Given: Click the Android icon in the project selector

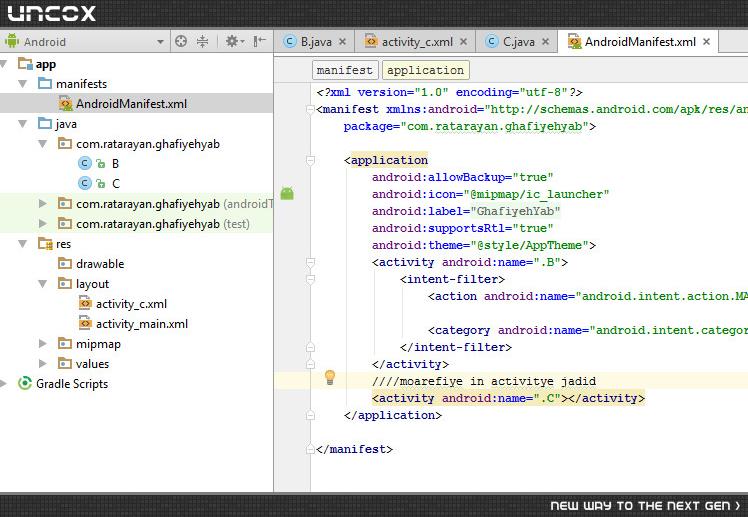Looking at the screenshot, I should point(11,41).
